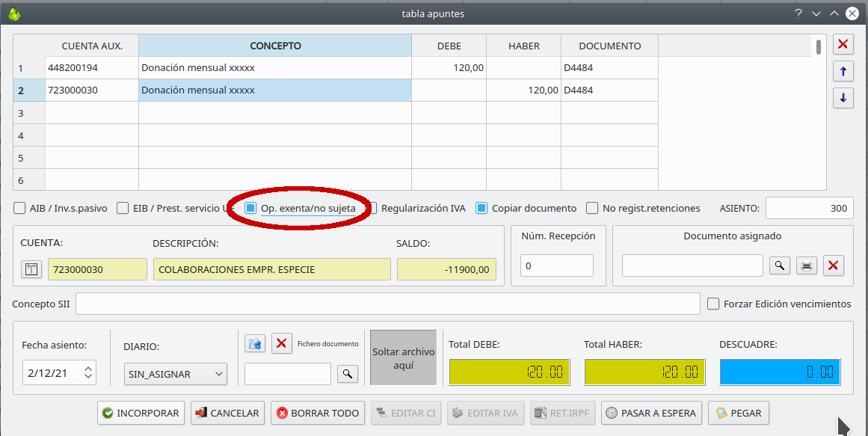The height and width of the screenshot is (436, 868).
Task: Select cell 723000030 in table row 2
Action: pos(92,90)
